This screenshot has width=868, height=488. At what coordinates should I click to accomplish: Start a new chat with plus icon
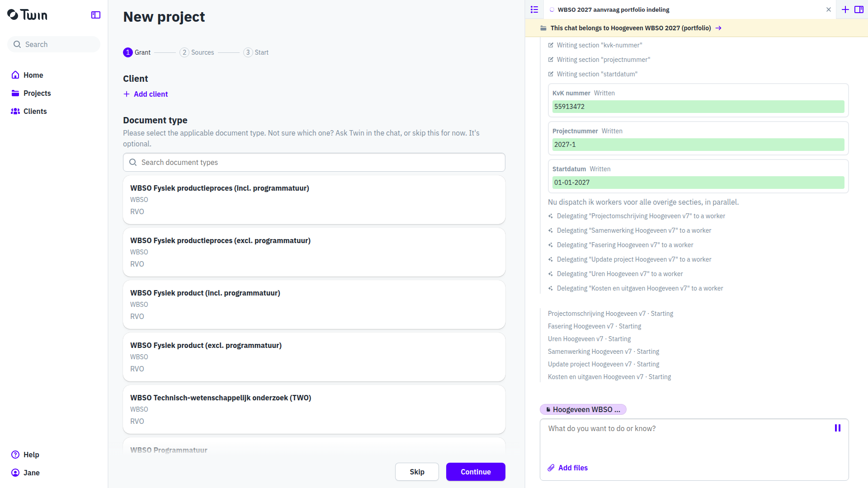(845, 9)
